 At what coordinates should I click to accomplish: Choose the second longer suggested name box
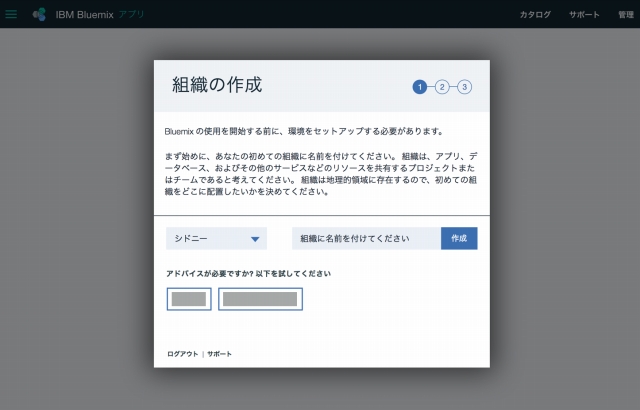pos(260,299)
